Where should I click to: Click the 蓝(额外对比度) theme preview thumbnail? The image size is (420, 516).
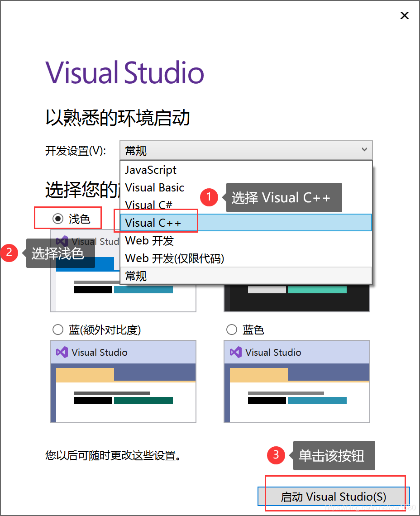[x=123, y=382]
